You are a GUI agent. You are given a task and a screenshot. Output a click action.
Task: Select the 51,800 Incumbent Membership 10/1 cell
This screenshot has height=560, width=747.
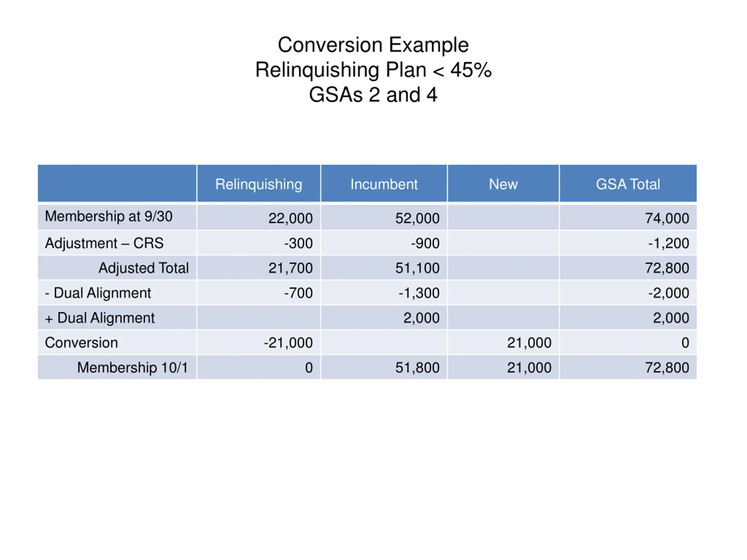click(417, 368)
